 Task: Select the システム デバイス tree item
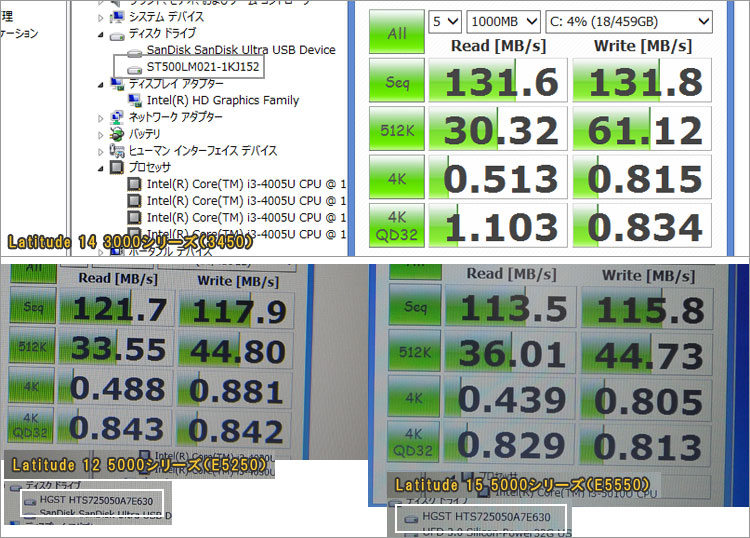pyautogui.click(x=166, y=17)
